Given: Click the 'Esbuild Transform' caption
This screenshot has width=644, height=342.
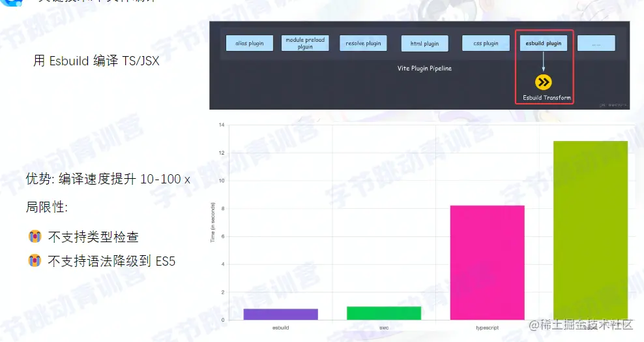Looking at the screenshot, I should [547, 97].
